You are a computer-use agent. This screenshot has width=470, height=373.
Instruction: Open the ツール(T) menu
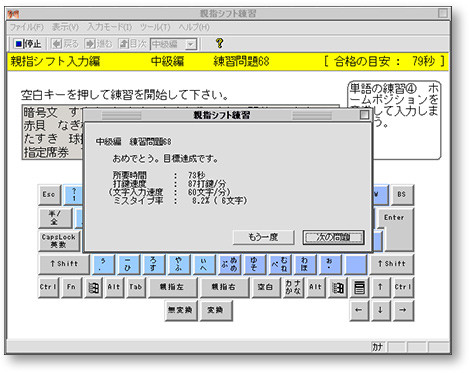point(155,27)
